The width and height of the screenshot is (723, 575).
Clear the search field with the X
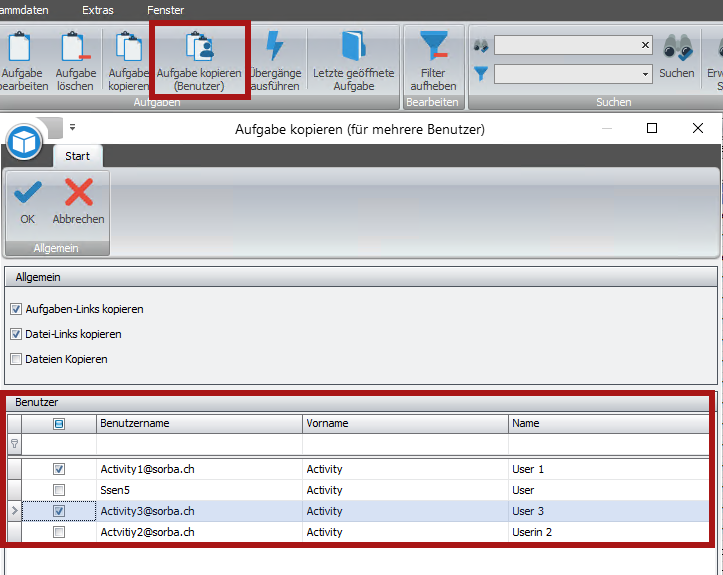(645, 45)
